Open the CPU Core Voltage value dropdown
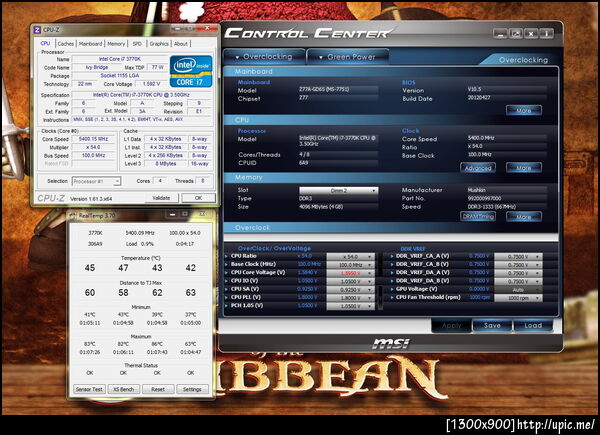This screenshot has height=435, width=600. coord(350,273)
